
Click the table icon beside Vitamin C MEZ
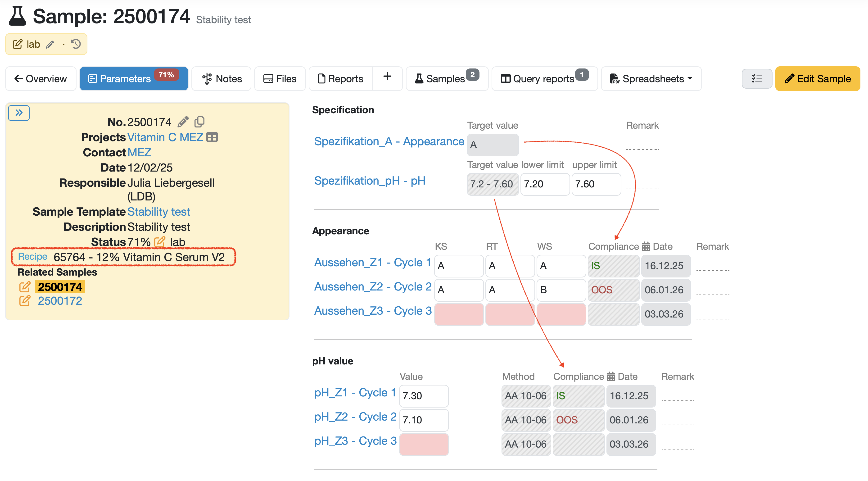[212, 137]
